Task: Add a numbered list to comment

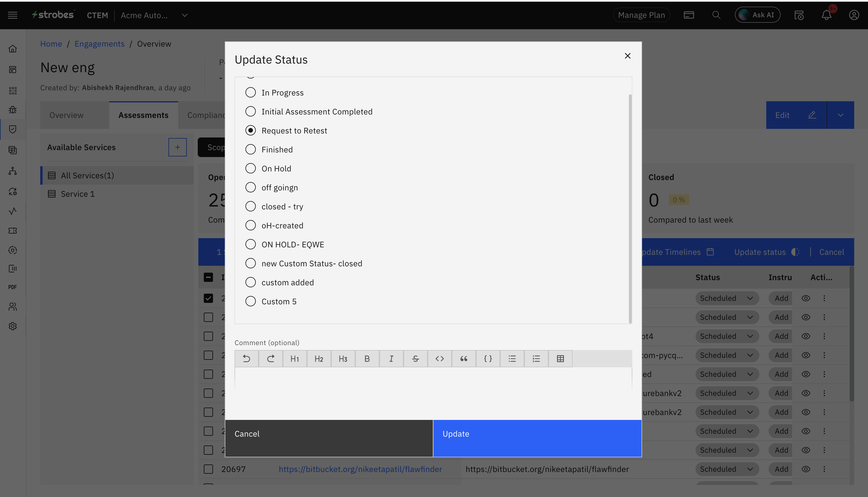Action: click(x=536, y=358)
